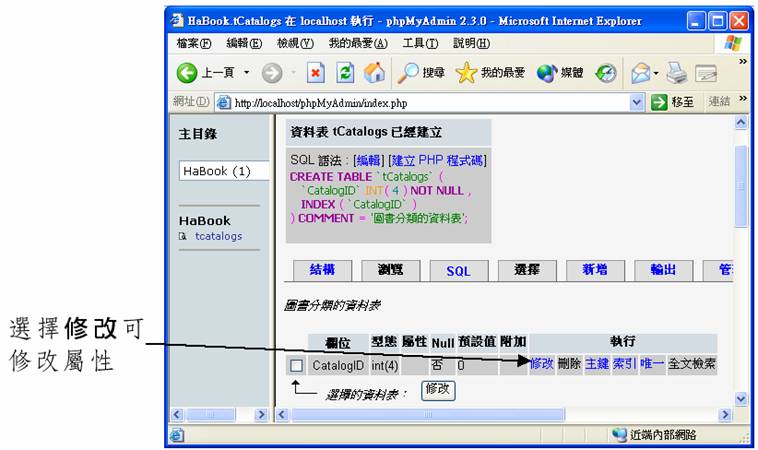Click the sidebar horizontal scrollbar left arrow

[177, 415]
